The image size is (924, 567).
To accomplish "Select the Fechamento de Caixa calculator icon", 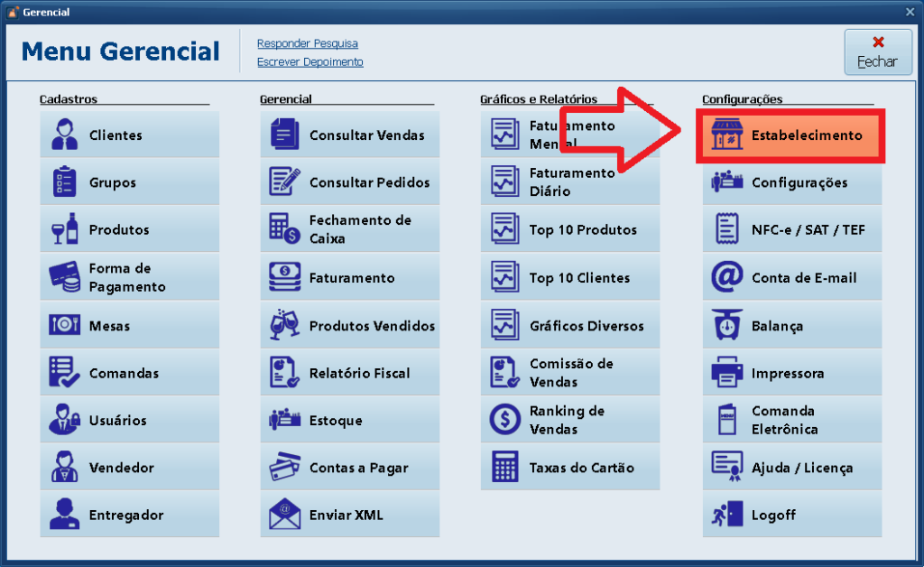I will click(x=285, y=230).
